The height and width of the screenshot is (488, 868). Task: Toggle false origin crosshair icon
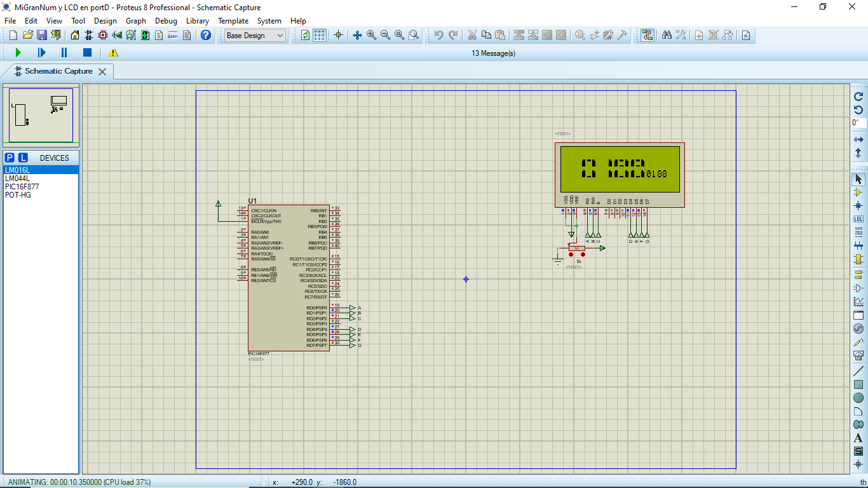(338, 36)
